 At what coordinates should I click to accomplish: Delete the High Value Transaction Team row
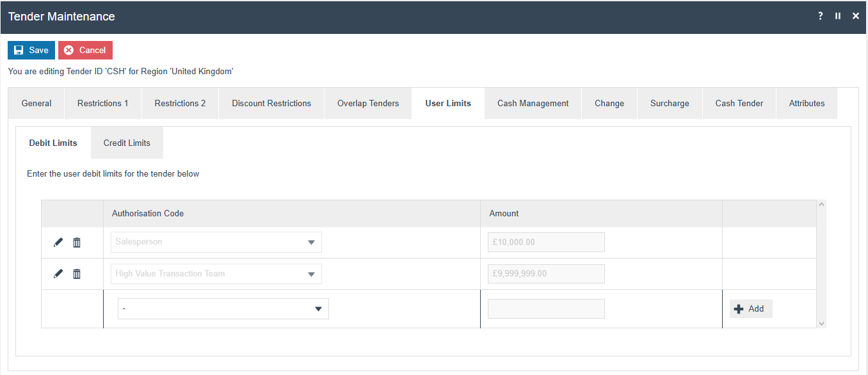click(77, 273)
